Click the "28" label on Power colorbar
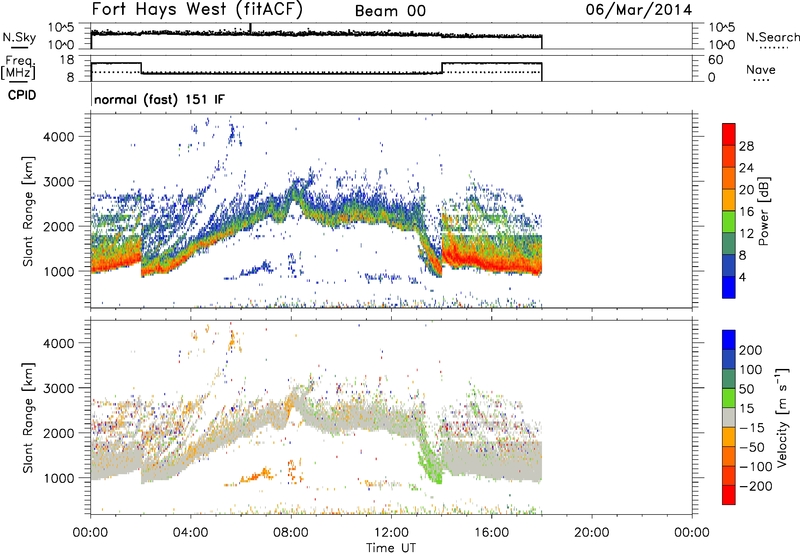This screenshot has width=800, height=554. tap(746, 146)
